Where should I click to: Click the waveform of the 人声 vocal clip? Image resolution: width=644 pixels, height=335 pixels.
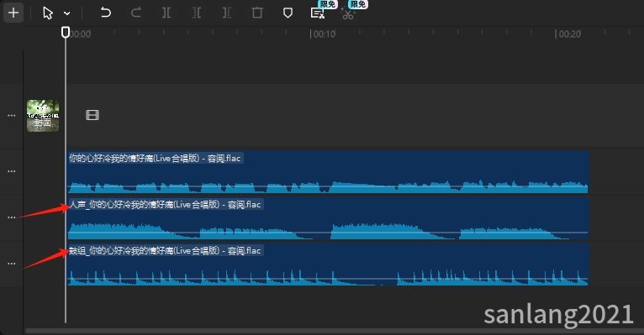[x=328, y=231]
